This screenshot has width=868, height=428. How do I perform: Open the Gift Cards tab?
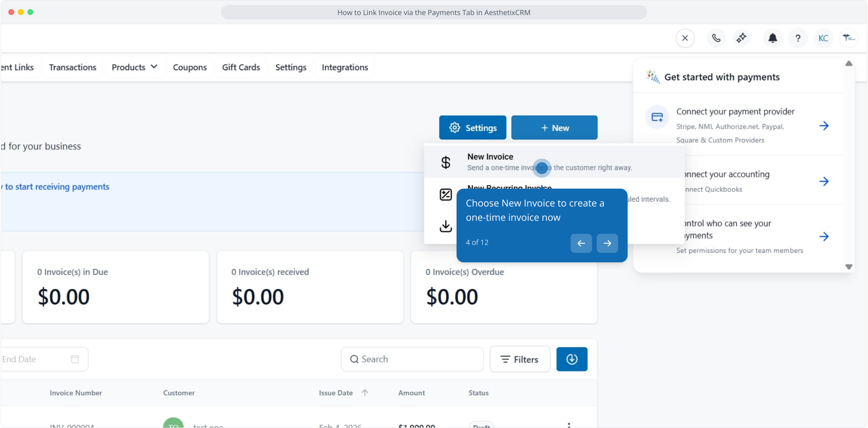241,67
